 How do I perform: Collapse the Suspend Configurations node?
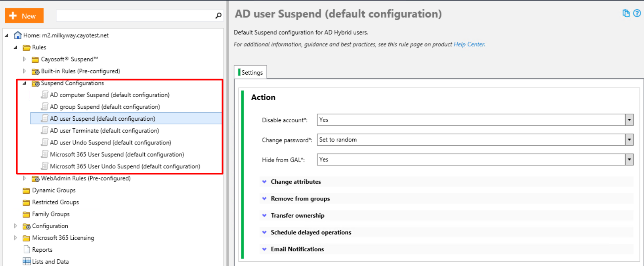pyautogui.click(x=24, y=83)
